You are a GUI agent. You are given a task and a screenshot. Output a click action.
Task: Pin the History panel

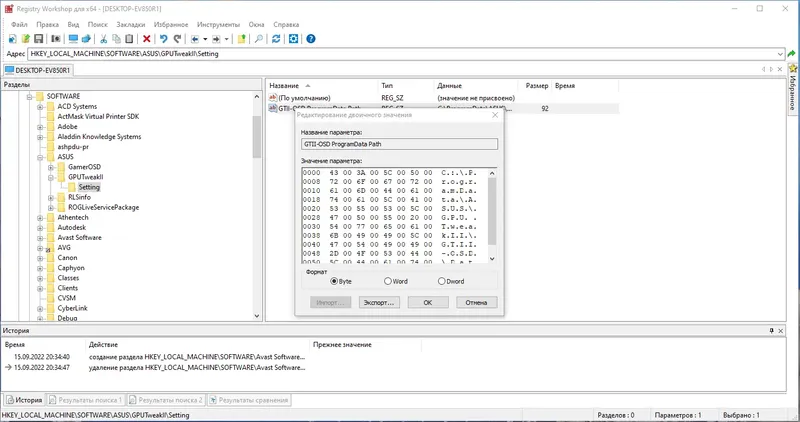pos(771,331)
